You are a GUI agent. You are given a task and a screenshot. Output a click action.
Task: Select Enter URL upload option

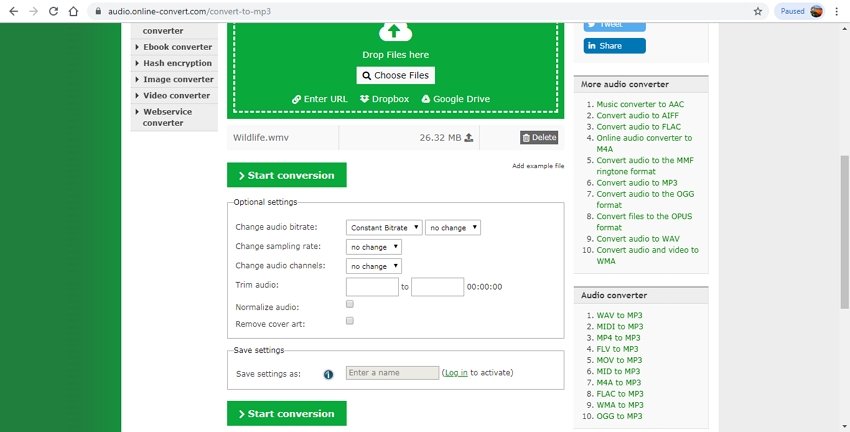[x=320, y=99]
